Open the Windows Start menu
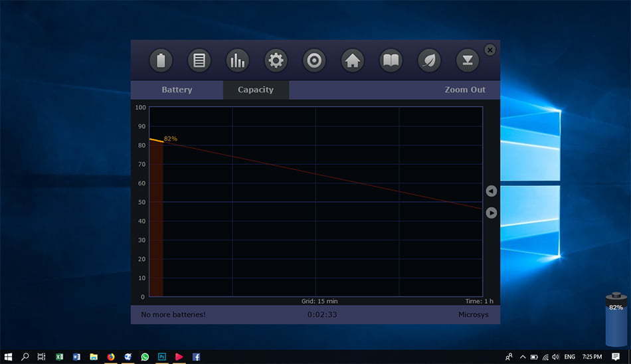Screen dimensions: 631x364 (x=8, y=357)
